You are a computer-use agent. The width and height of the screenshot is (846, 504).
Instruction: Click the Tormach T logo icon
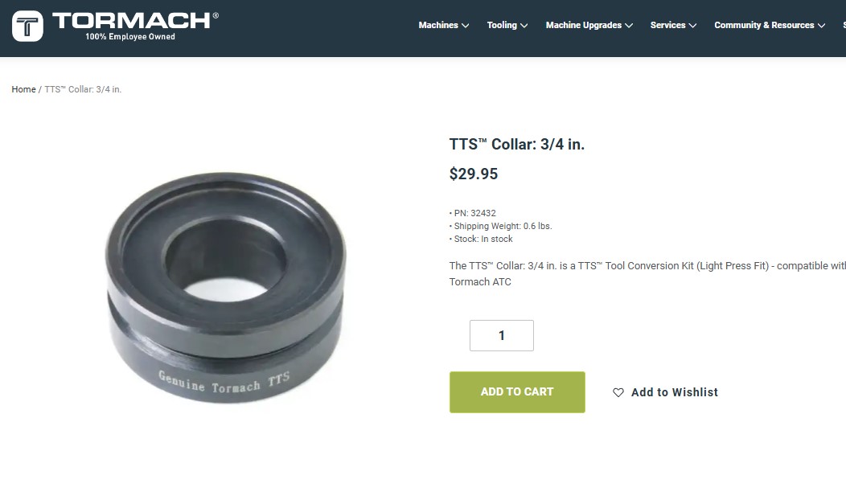pos(27,26)
